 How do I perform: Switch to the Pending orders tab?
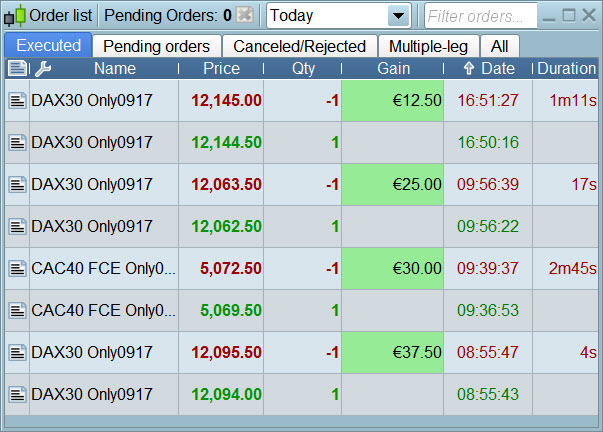[157, 46]
